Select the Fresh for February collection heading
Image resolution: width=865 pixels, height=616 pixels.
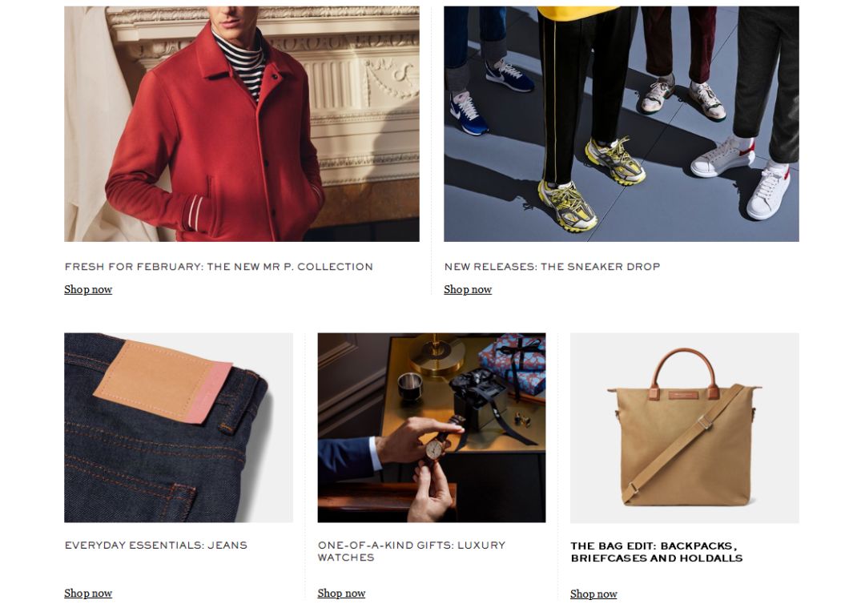(219, 267)
